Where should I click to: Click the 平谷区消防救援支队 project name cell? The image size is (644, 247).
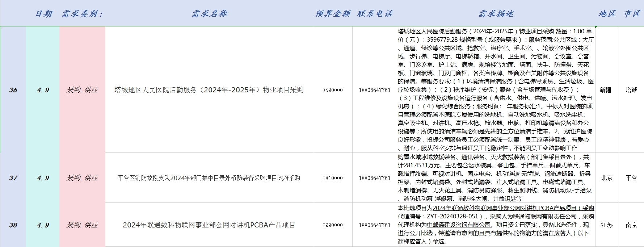(209, 178)
